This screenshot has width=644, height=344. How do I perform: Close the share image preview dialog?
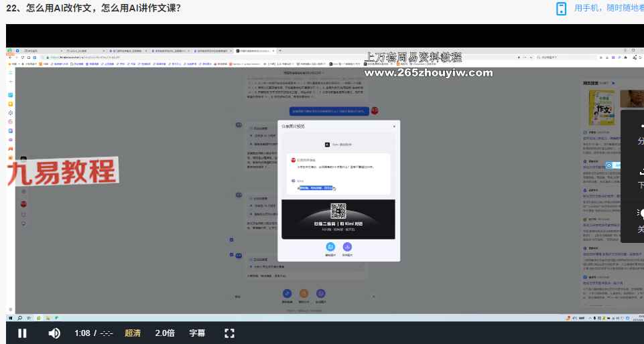coord(394,126)
